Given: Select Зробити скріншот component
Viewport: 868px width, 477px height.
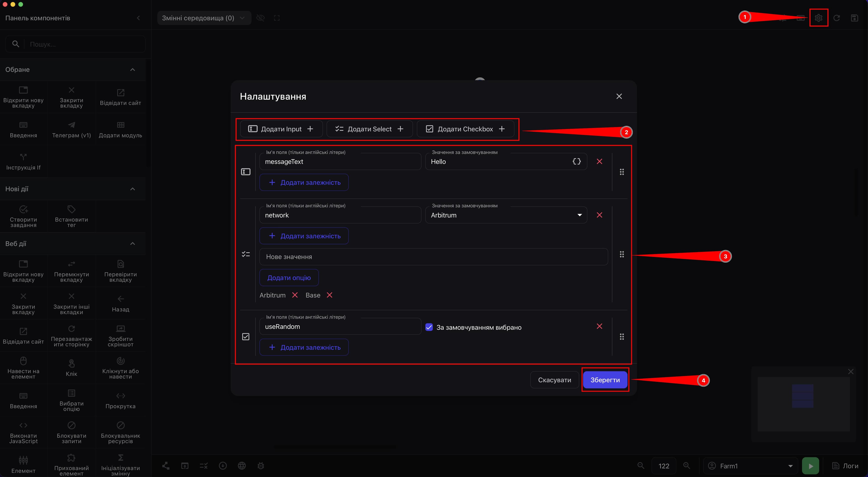Looking at the screenshot, I should [120, 336].
